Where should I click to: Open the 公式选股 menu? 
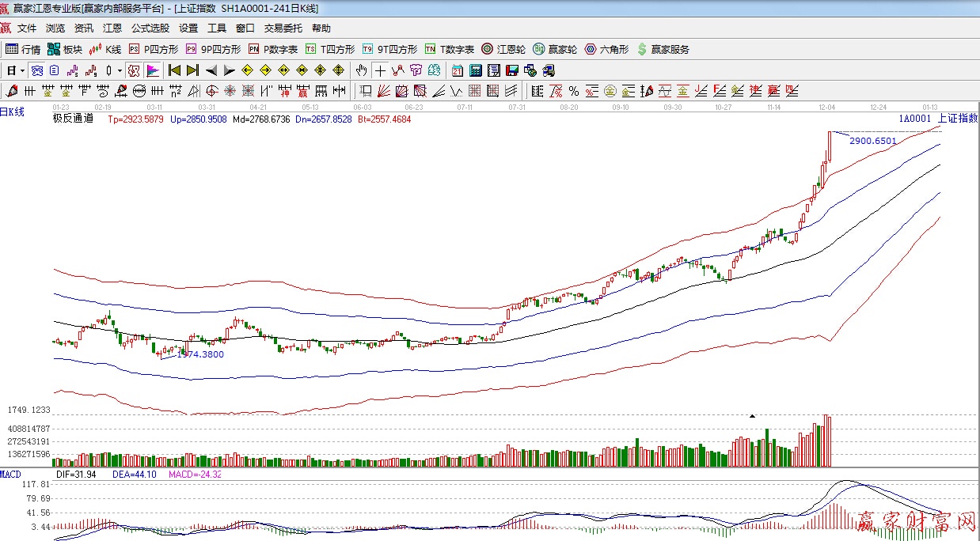[150, 28]
